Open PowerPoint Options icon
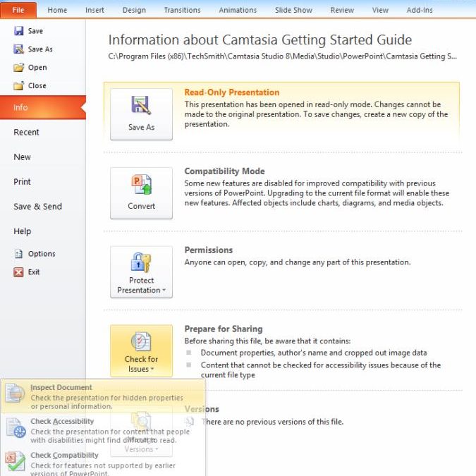The image size is (476, 476). [x=19, y=254]
